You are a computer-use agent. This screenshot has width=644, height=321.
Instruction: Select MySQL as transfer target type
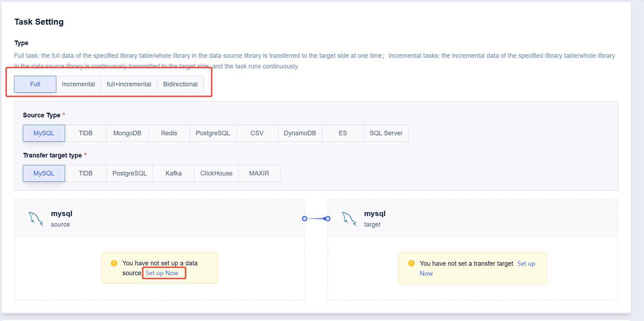point(44,173)
